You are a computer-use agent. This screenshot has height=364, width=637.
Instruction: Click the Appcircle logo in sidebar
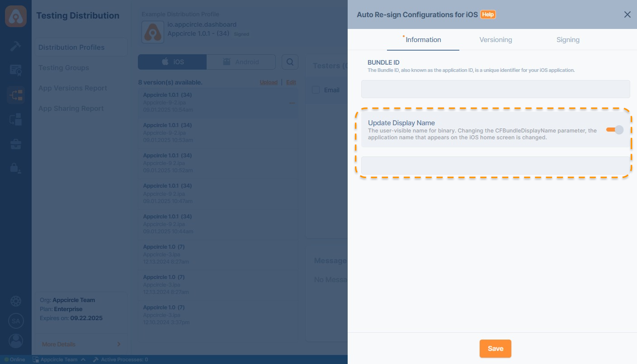click(x=16, y=16)
